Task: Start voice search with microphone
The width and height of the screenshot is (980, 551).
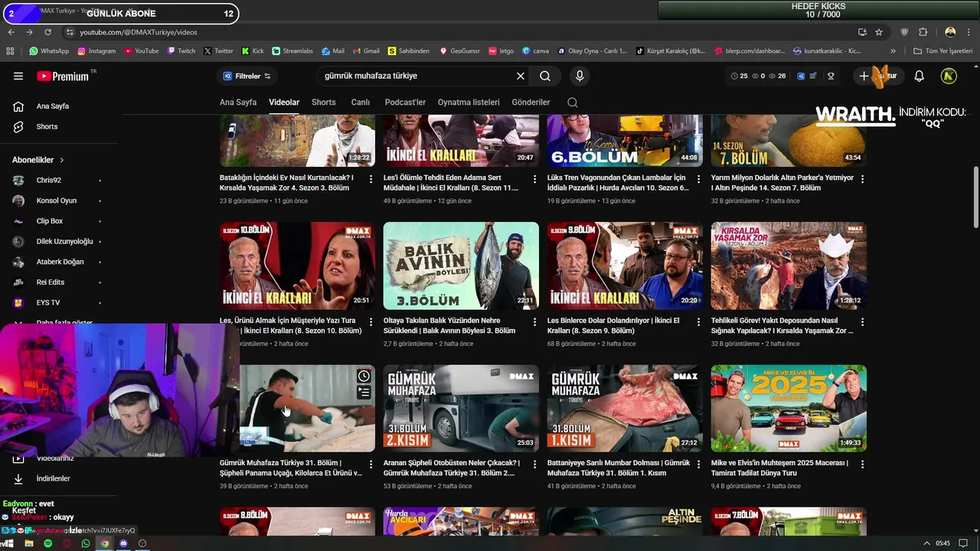Action: (x=580, y=76)
